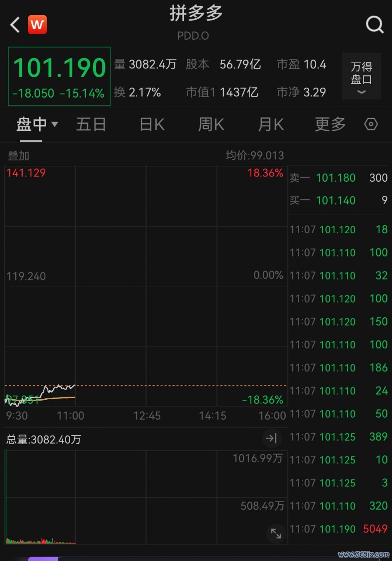
Task: Open chart settings hexagon icon
Action: [x=371, y=124]
